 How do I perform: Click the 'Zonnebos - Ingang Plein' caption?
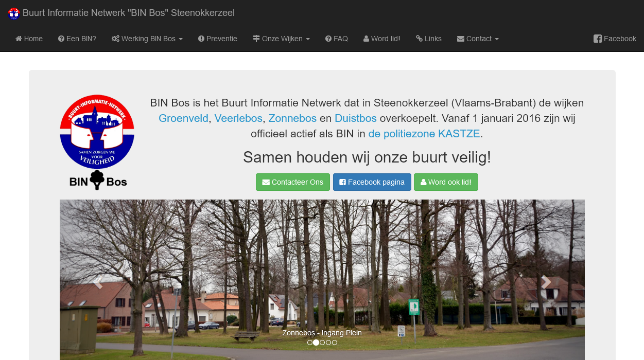[322, 333]
